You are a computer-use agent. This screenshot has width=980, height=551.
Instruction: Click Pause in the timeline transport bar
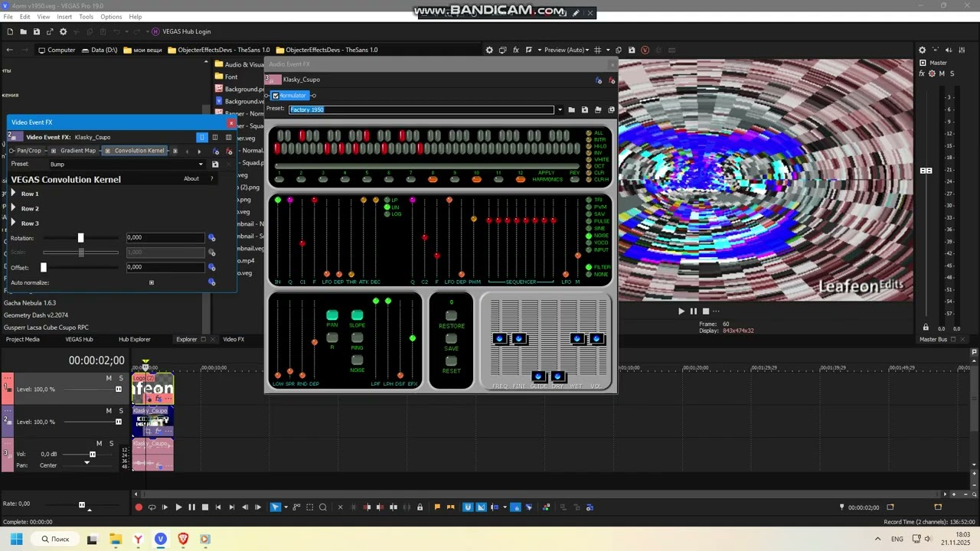191,507
